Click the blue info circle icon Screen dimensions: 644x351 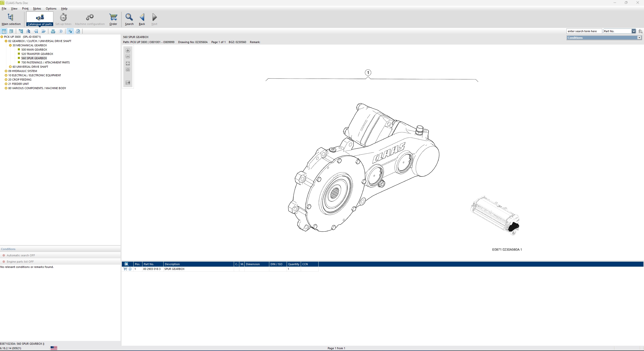coord(61,31)
